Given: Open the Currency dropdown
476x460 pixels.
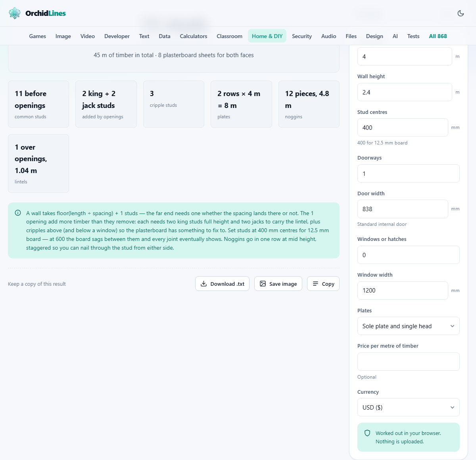Looking at the screenshot, I should click(408, 407).
